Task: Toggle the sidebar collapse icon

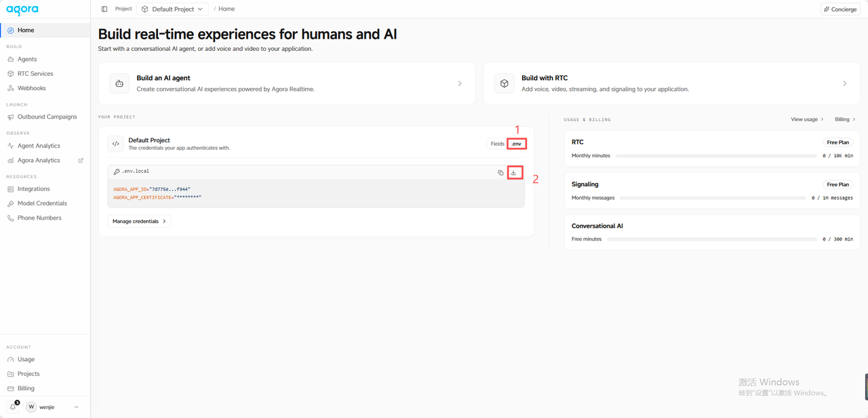Action: [104, 9]
